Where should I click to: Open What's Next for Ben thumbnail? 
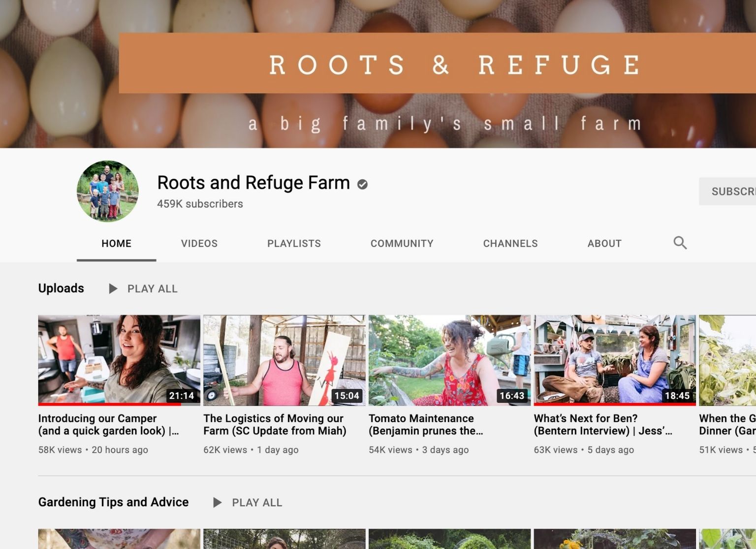(614, 360)
